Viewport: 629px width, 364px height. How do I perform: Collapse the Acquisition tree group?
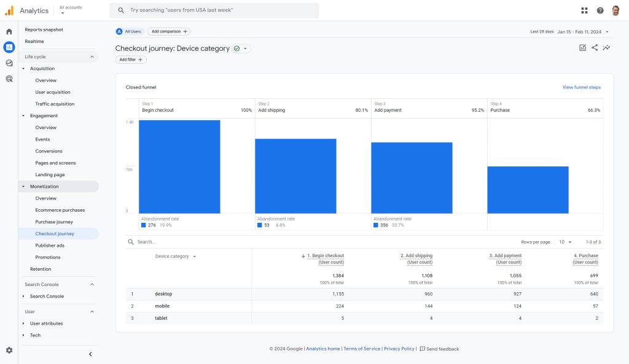23,69
